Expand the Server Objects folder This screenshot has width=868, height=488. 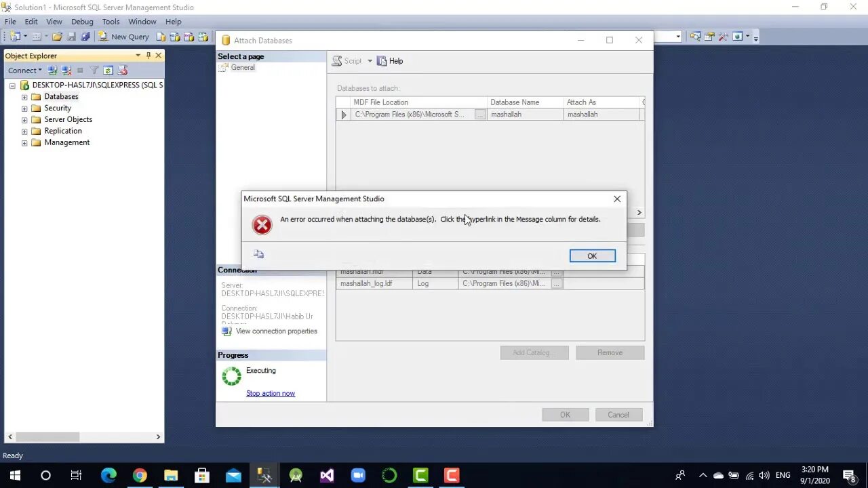coord(24,120)
